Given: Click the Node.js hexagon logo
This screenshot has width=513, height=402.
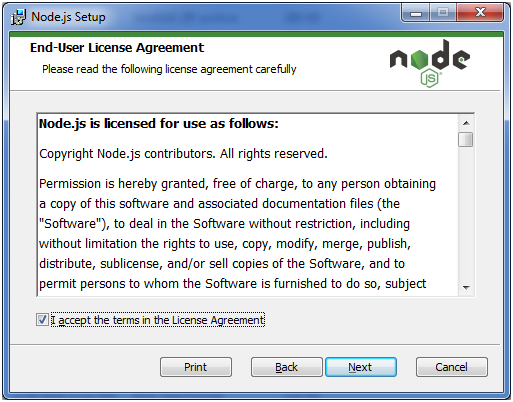Looking at the screenshot, I should 430,64.
